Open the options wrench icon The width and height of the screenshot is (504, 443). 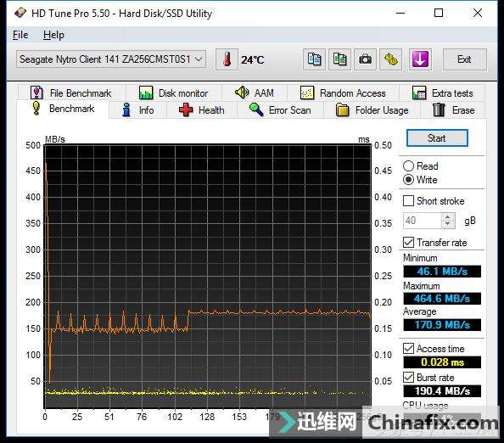pyautogui.click(x=391, y=59)
